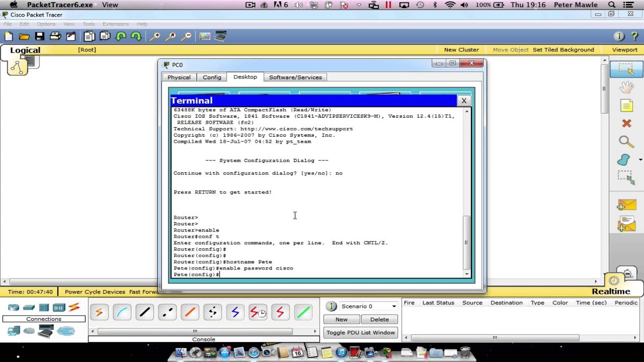Pick the WAN Emulation cloud category

tap(29, 331)
